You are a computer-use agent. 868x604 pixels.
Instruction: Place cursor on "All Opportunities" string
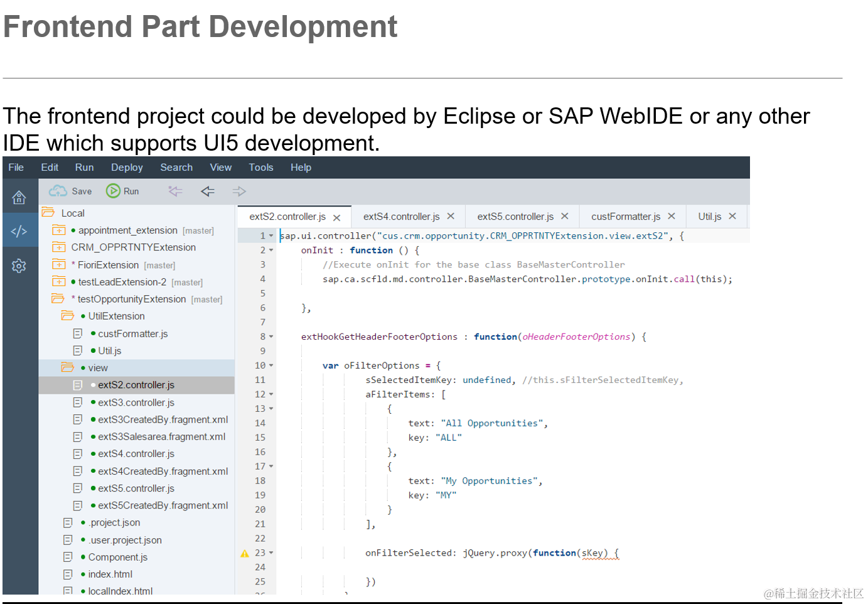492,423
